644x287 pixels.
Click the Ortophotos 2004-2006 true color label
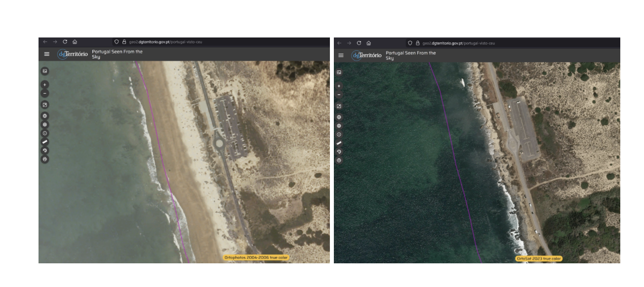coord(256,257)
